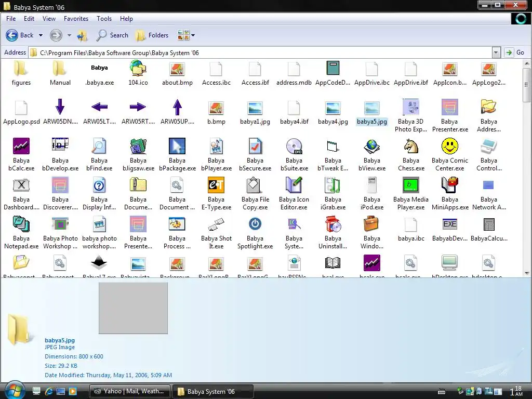Open Babya bSuite.exe DVD disc icon
This screenshot has height=399, width=532.
coord(294,146)
